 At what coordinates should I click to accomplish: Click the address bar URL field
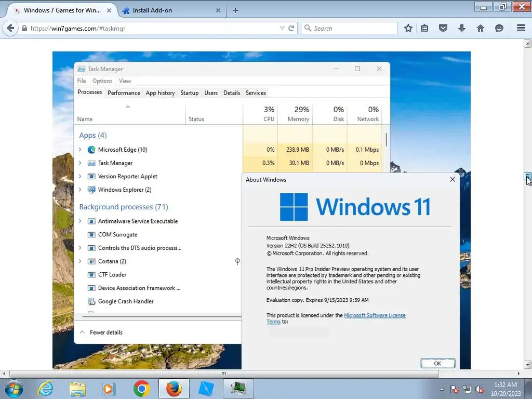153,28
